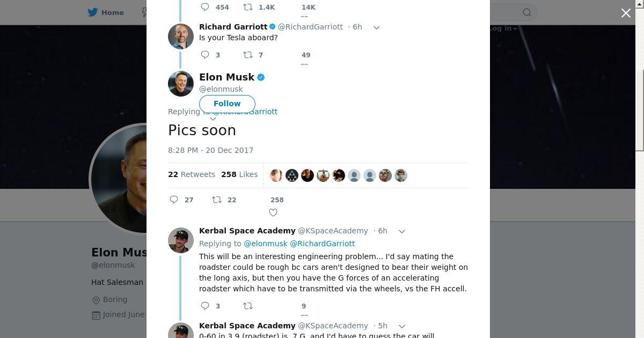This screenshot has height=338, width=644.
Task: Reply to Richard Garriott's tweet
Action: 205,54
